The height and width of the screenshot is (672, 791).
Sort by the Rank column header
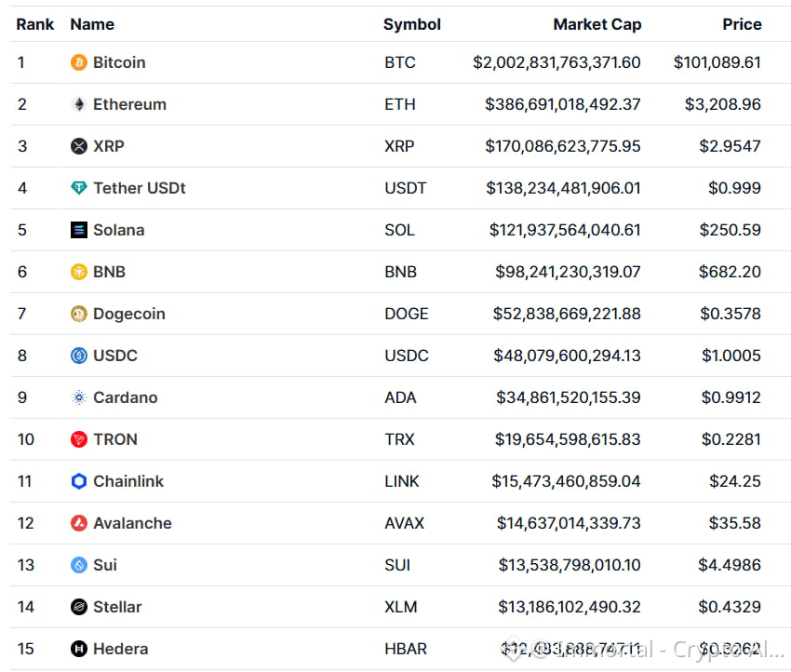point(34,24)
